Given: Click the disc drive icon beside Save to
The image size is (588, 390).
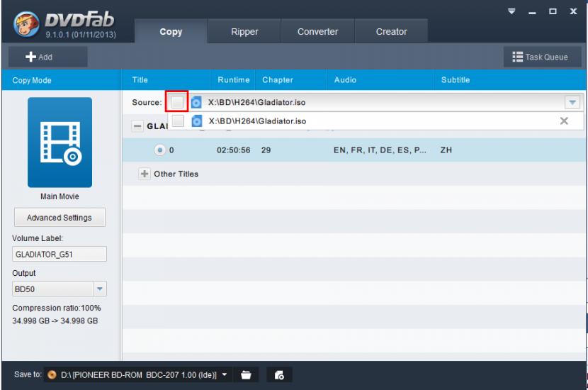Looking at the screenshot, I should [x=52, y=374].
